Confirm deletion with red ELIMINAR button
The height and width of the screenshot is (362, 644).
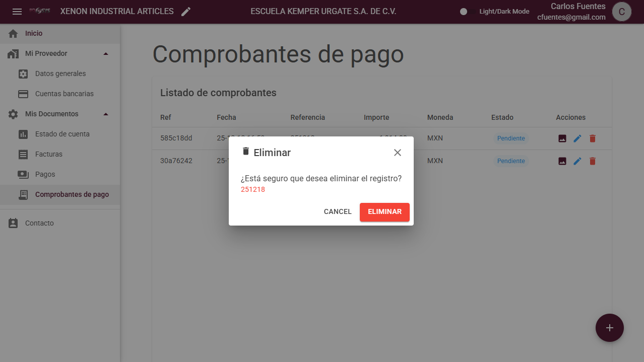[x=384, y=212]
